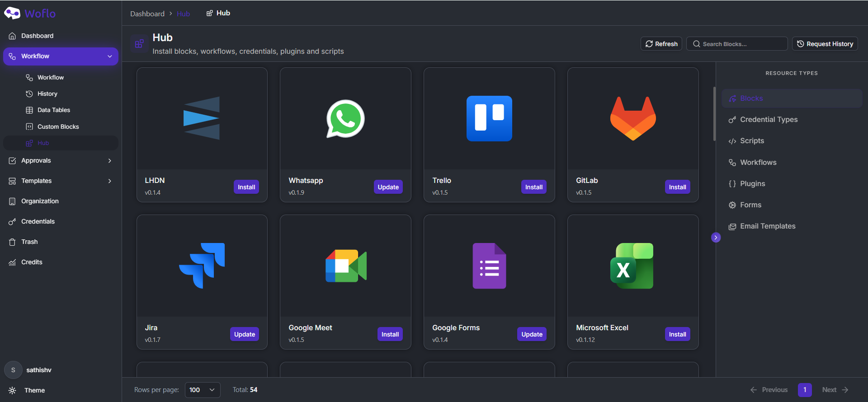Select the Hub tab at top

coord(218,13)
